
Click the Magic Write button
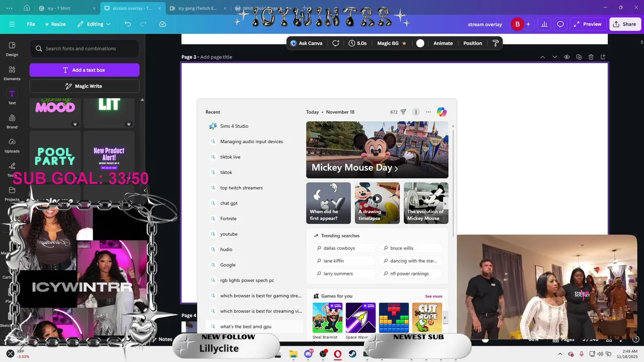tap(85, 86)
